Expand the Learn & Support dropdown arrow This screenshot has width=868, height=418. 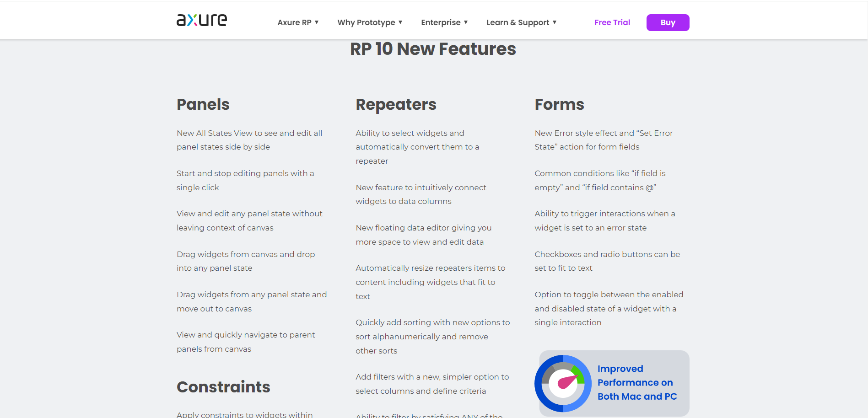pos(555,22)
